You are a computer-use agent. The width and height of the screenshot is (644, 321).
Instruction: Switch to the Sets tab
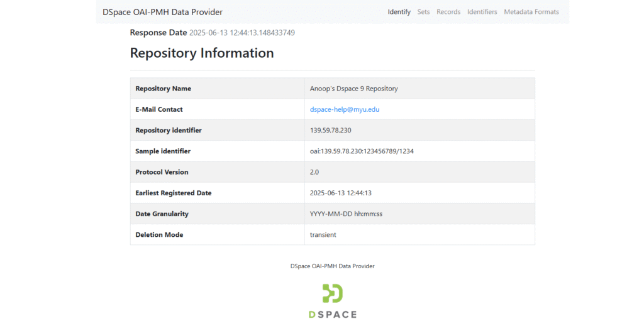point(423,12)
